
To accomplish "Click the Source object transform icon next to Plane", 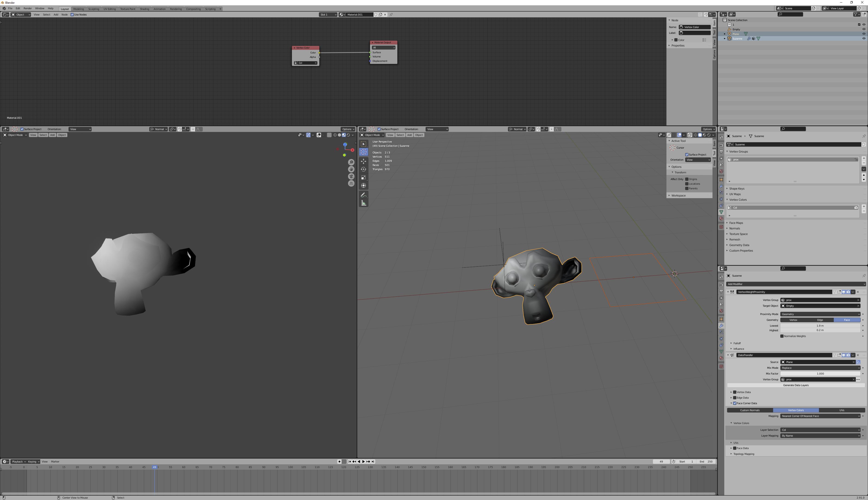I will (858, 362).
